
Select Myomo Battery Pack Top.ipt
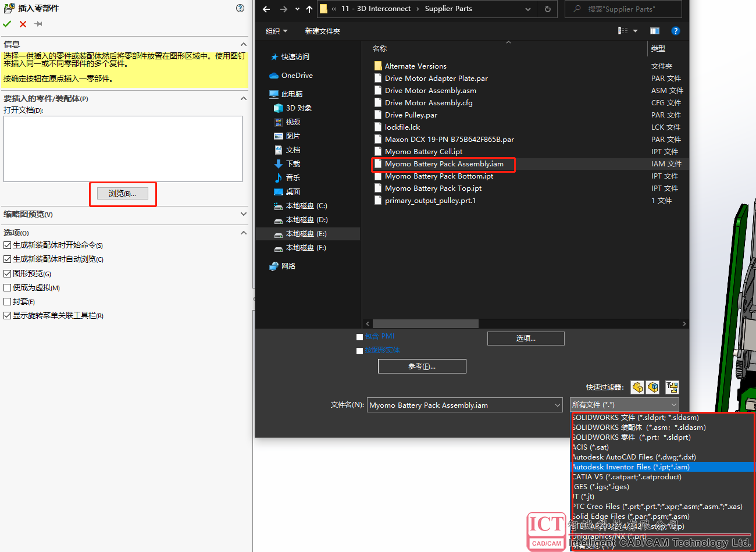(433, 188)
